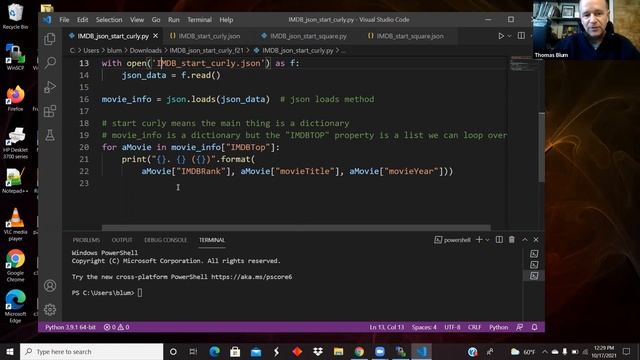The image size is (640, 360).
Task: Click the Downloads breadcrumb segment
Action: [x=146, y=51]
